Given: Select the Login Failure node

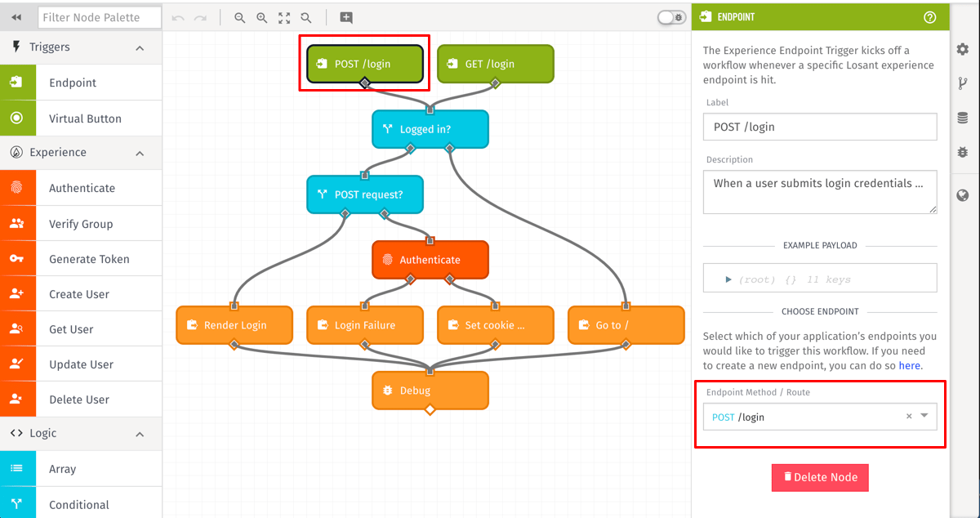Looking at the screenshot, I should pos(365,325).
